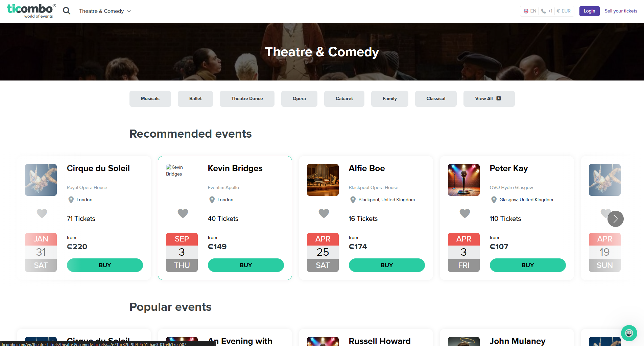Expand the Theatre & Comedy dropdown
Image resolution: width=644 pixels, height=346 pixels.
coord(105,11)
